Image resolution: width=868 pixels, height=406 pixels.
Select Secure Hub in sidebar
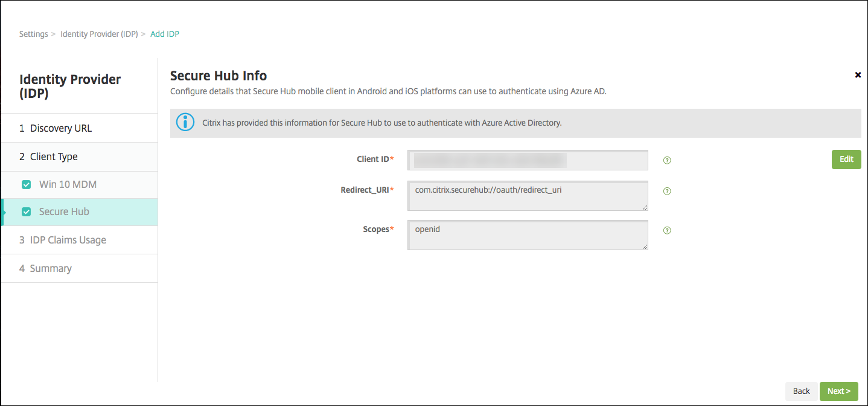[x=79, y=212]
